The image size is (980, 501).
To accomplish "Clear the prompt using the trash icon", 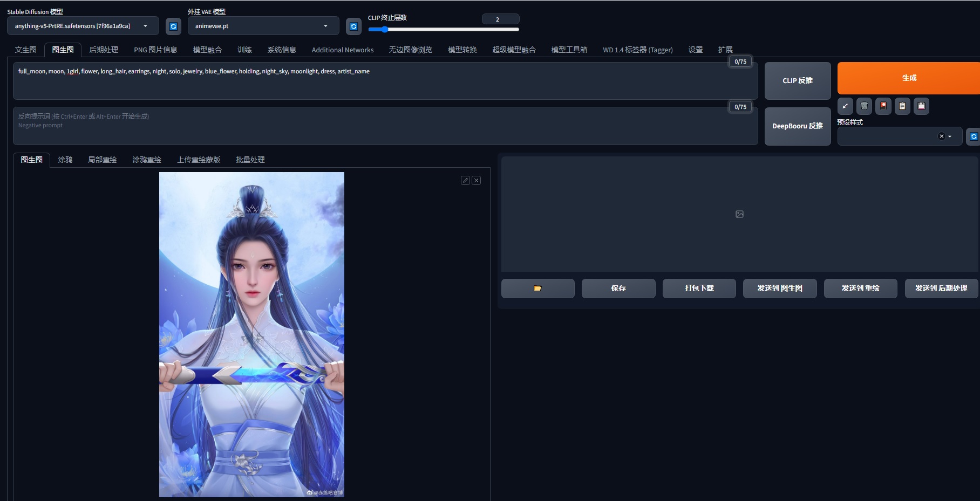I will coord(864,106).
